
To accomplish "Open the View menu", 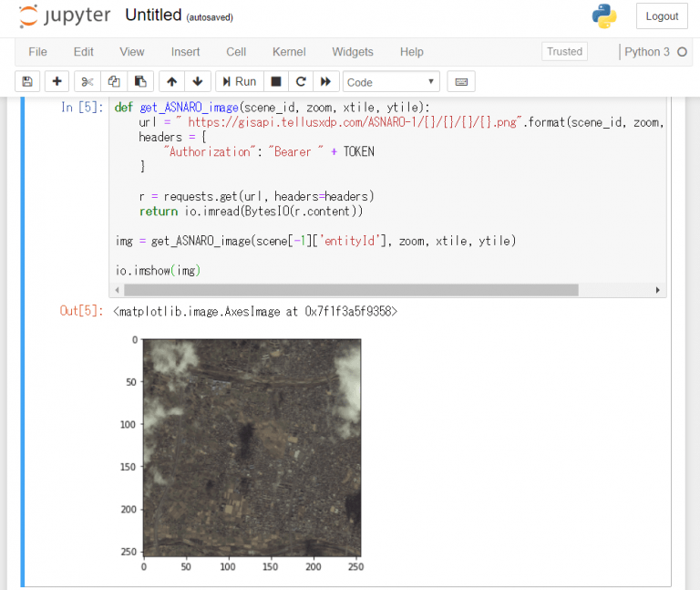I will (x=131, y=52).
